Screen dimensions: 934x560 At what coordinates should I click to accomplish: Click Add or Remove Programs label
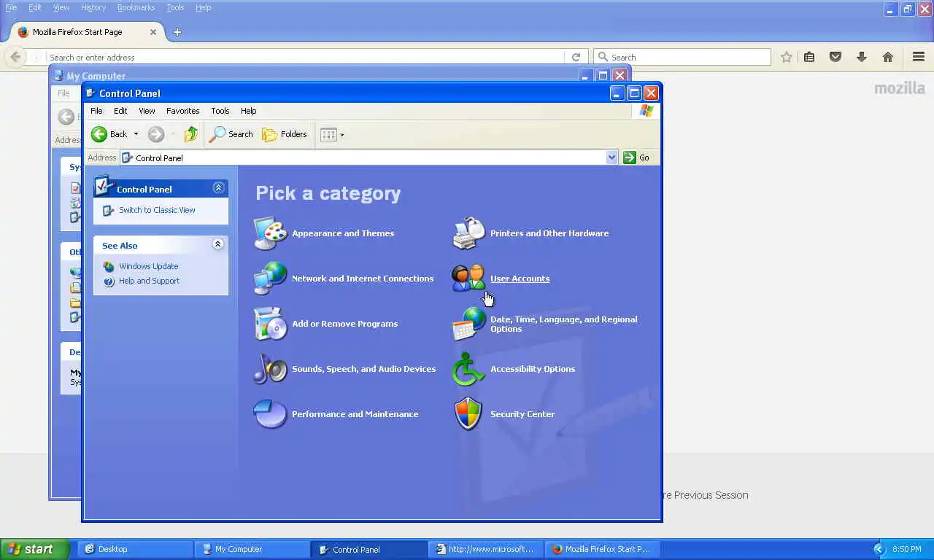344,324
